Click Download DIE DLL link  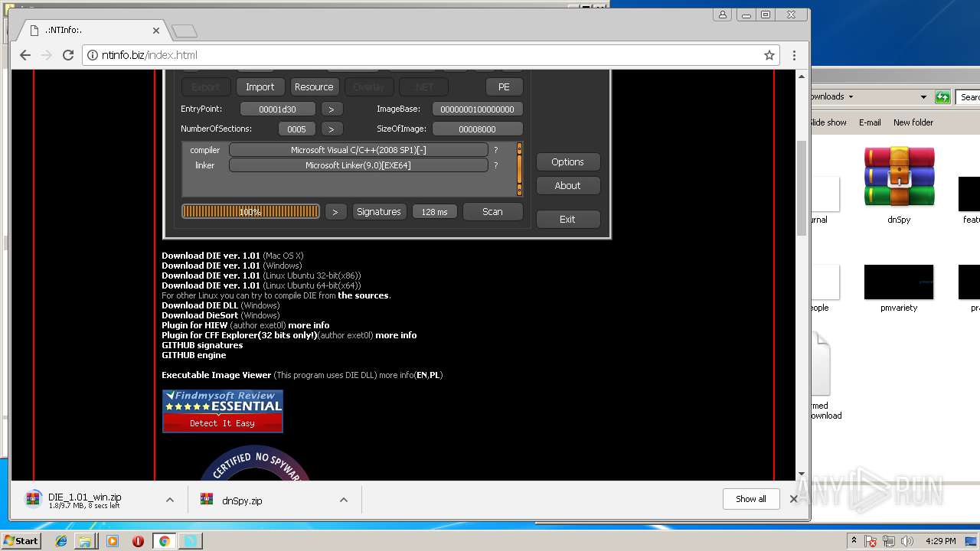(200, 305)
